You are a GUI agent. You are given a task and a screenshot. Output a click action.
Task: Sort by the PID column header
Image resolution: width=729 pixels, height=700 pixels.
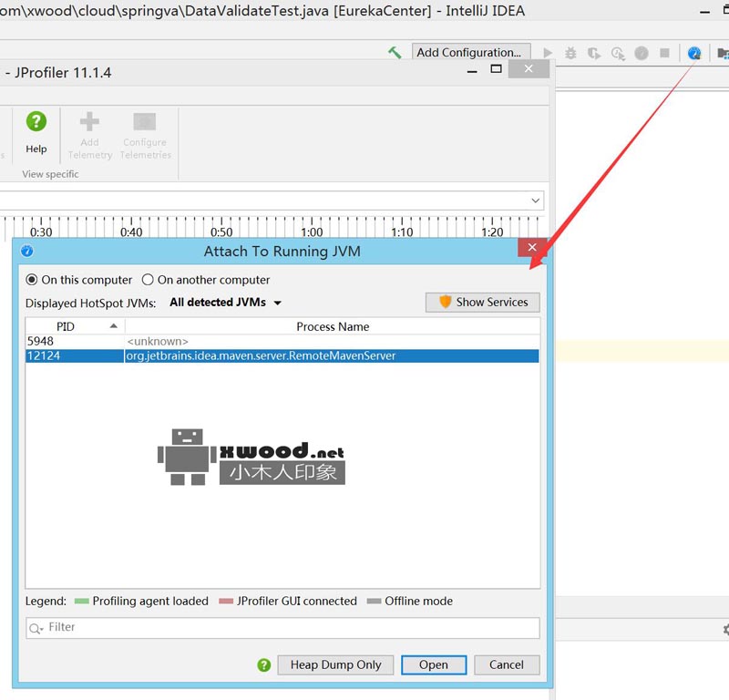75,326
